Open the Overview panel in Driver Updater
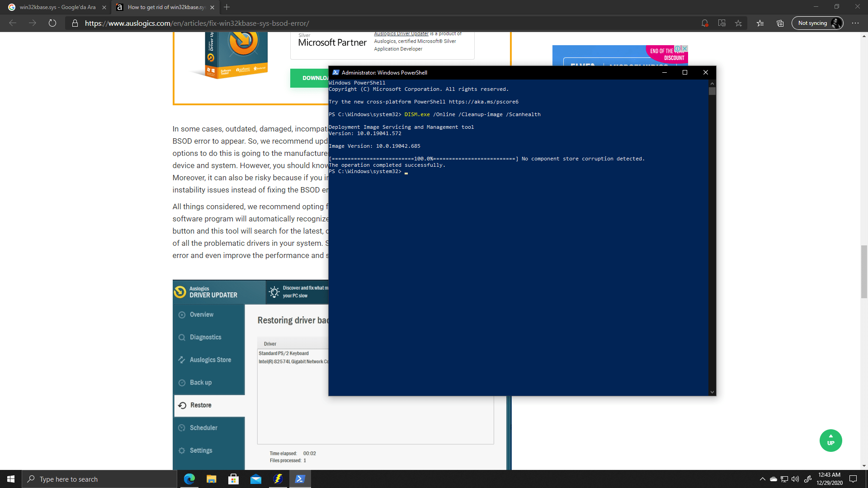 (x=201, y=314)
